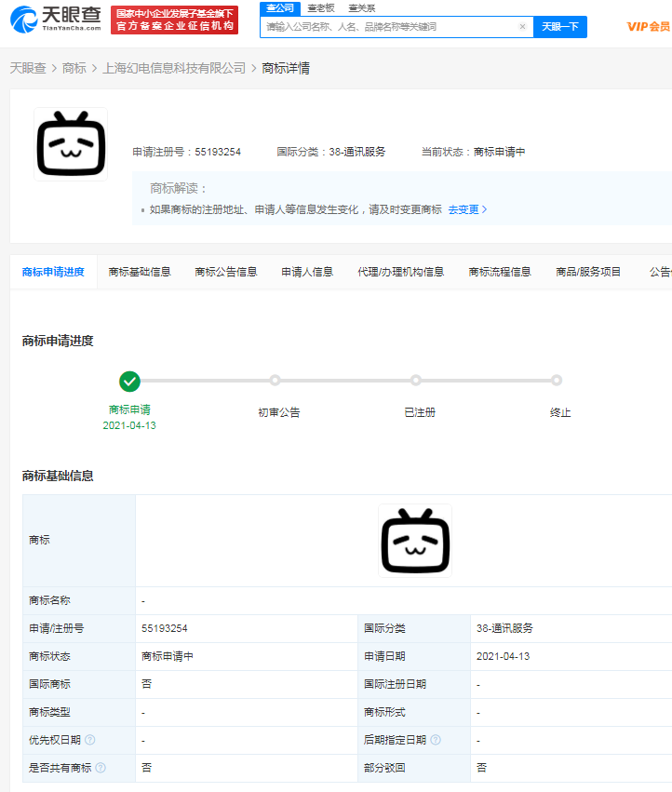Open help icon beside 优先权日期
Image resolution: width=672 pixels, height=792 pixels.
point(90,740)
